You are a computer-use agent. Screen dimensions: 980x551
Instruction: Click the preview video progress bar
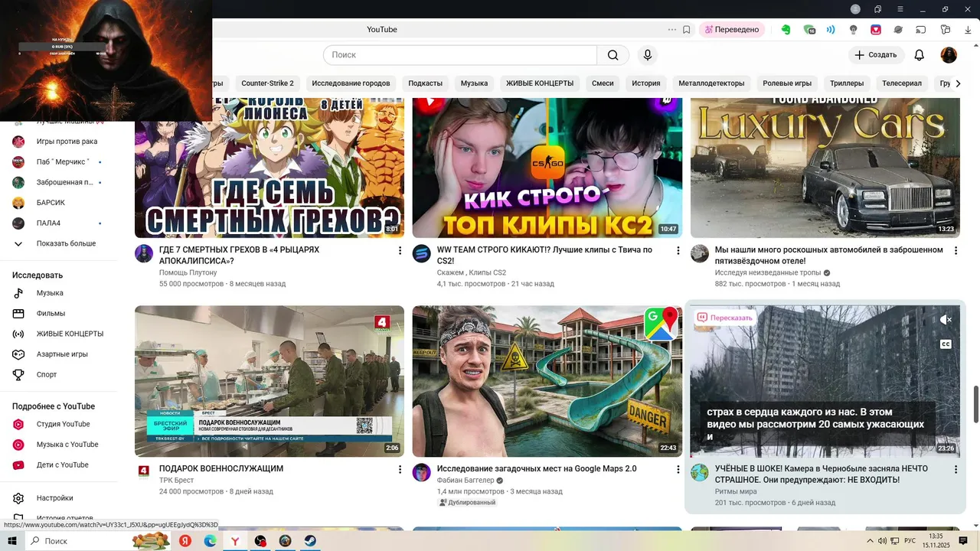pos(825,456)
